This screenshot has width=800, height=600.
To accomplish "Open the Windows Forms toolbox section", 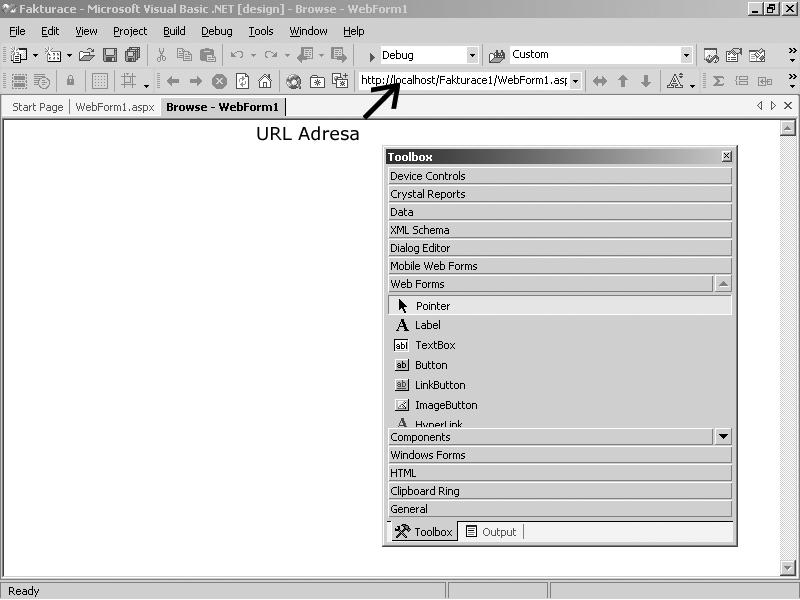I will 560,455.
